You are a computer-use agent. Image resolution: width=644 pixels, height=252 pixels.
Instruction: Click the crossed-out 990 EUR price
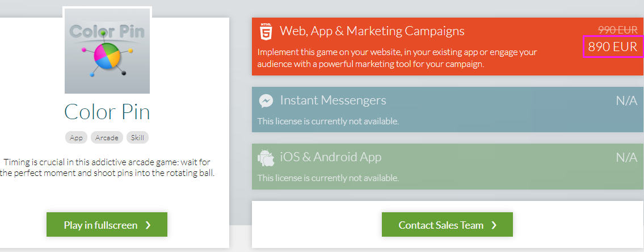pyautogui.click(x=617, y=30)
